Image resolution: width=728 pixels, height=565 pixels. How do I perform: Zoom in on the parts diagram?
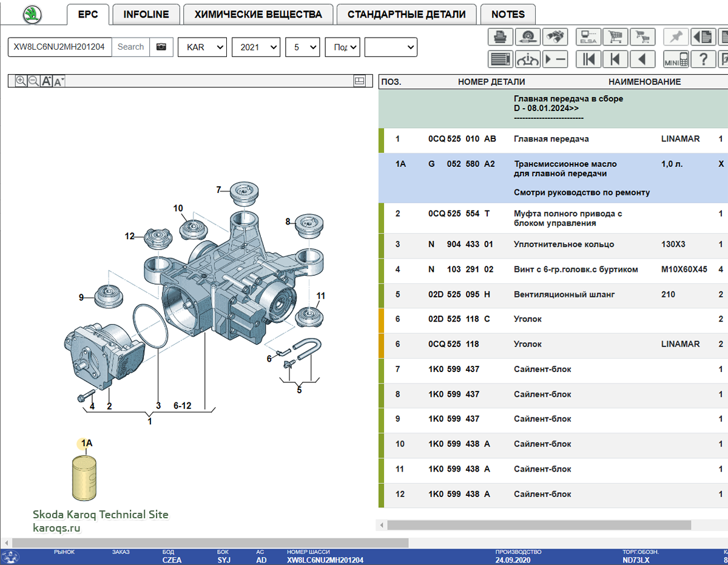pyautogui.click(x=21, y=81)
